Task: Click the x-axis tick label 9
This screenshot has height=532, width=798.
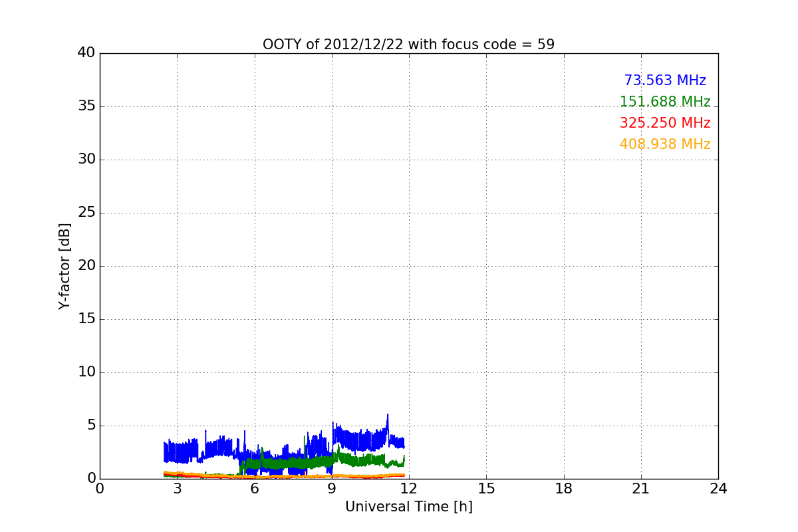Action: coord(331,489)
